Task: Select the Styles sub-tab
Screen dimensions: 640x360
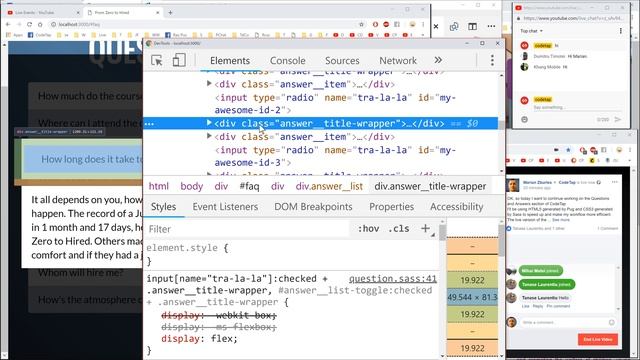Action: [163, 207]
